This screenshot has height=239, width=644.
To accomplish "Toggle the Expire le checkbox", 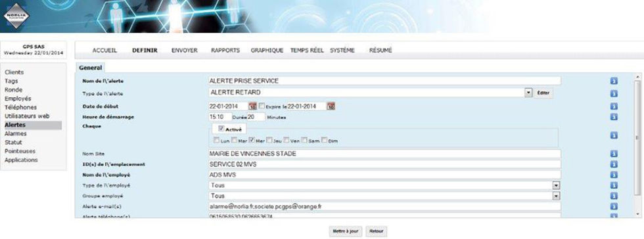I will point(262,106).
